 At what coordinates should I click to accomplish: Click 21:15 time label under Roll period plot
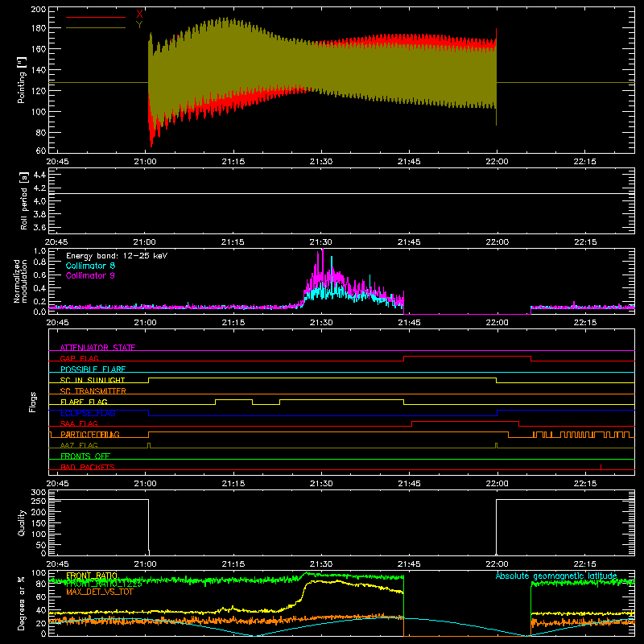[x=233, y=242]
